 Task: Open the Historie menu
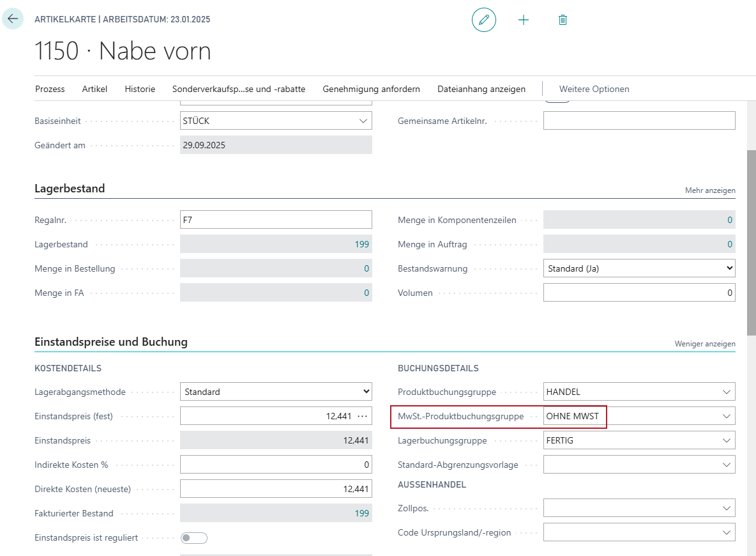140,89
